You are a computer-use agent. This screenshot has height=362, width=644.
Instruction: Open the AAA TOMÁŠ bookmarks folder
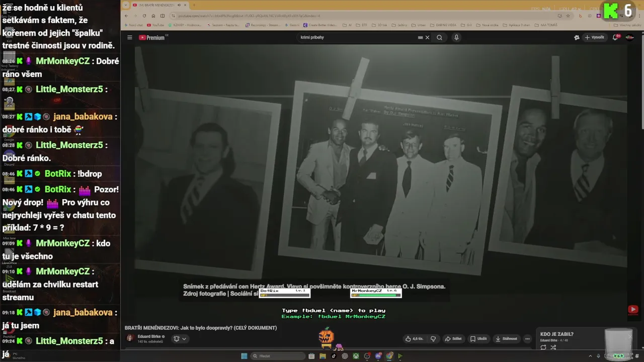546,25
